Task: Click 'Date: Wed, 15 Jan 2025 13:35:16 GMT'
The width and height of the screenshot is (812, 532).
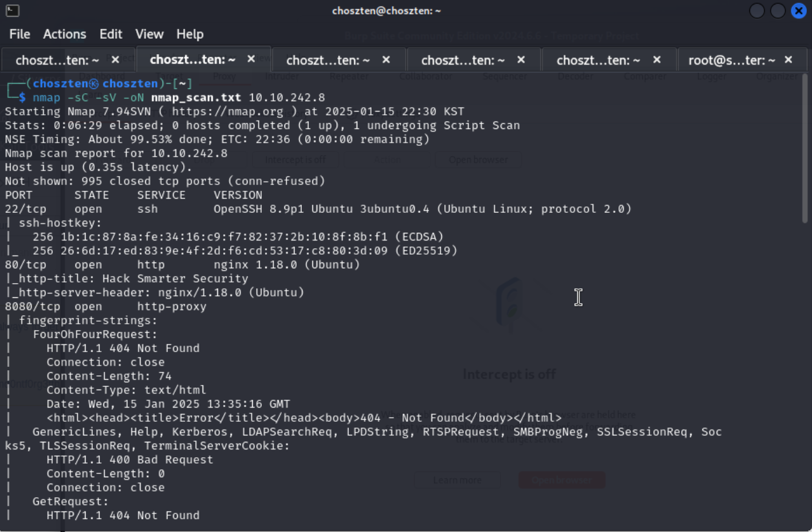Action: point(168,404)
